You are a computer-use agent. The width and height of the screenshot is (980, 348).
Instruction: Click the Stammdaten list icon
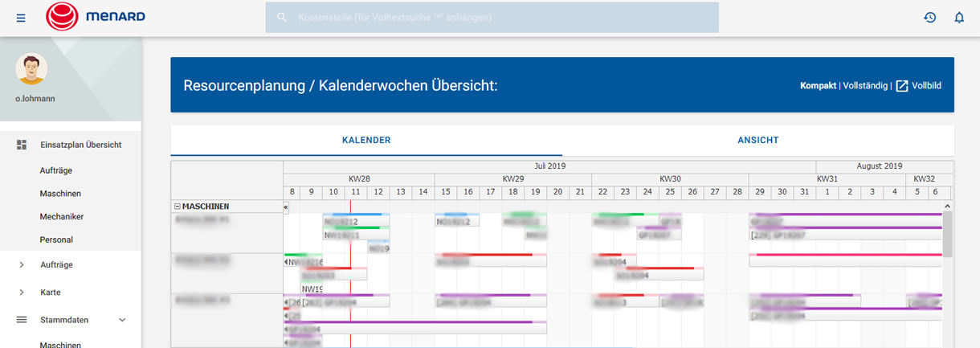click(x=22, y=319)
